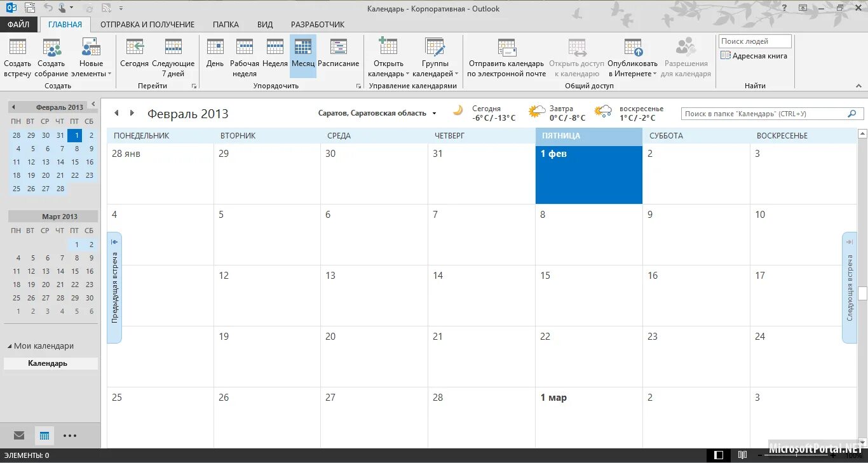Go to previous month in mini calendar
The width and height of the screenshot is (868, 463).
tap(14, 107)
